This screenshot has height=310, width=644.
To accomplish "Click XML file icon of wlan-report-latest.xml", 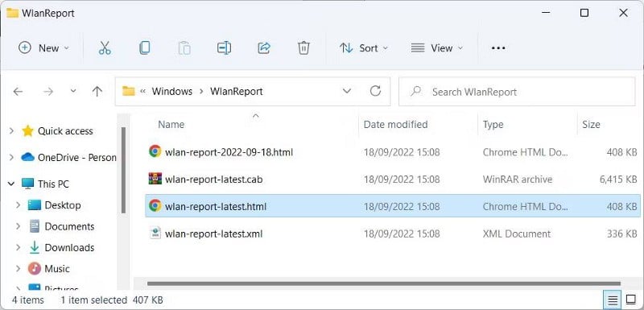I will (155, 234).
